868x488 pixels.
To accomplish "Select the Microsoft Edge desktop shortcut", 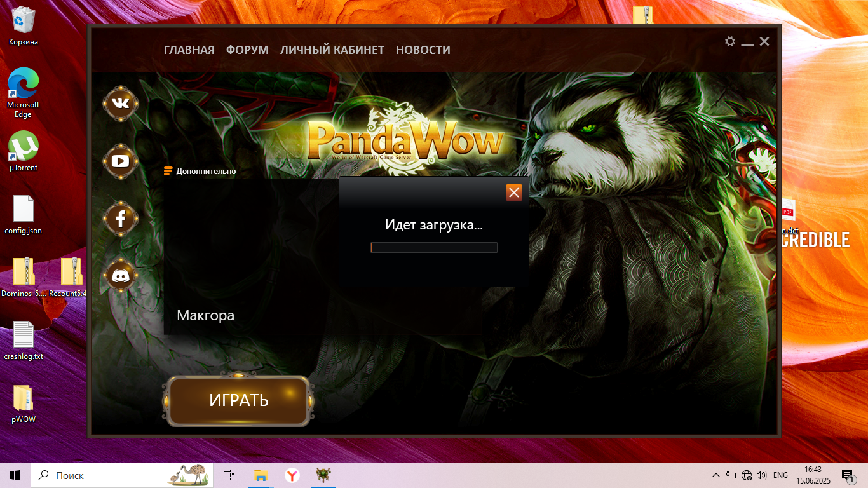I will pyautogui.click(x=24, y=93).
